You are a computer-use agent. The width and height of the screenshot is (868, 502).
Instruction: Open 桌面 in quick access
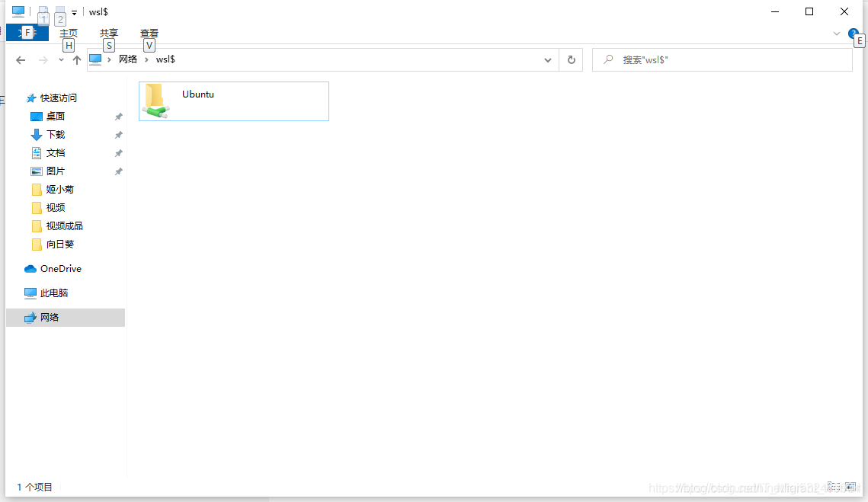(56, 117)
